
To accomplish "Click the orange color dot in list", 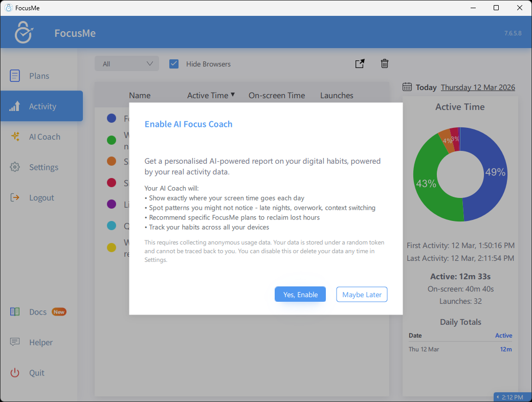I will pyautogui.click(x=112, y=161).
